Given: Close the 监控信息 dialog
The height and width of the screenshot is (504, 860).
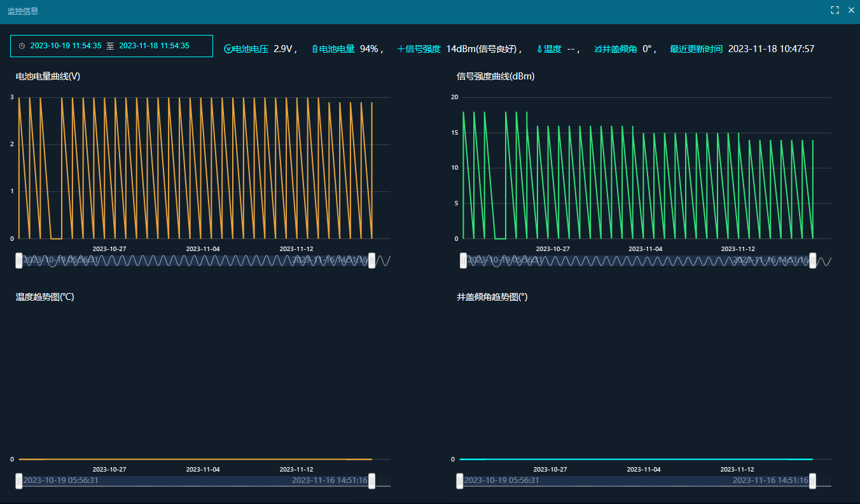Looking at the screenshot, I should (851, 10).
